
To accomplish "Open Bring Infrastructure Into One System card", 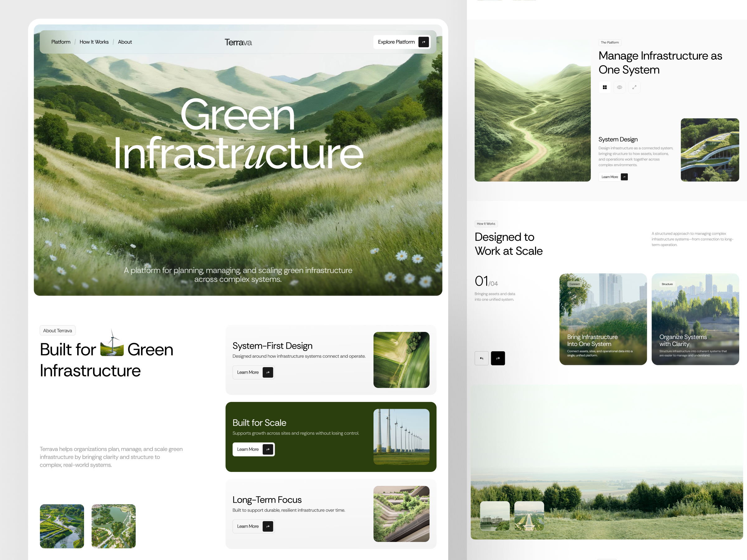I will click(x=603, y=319).
